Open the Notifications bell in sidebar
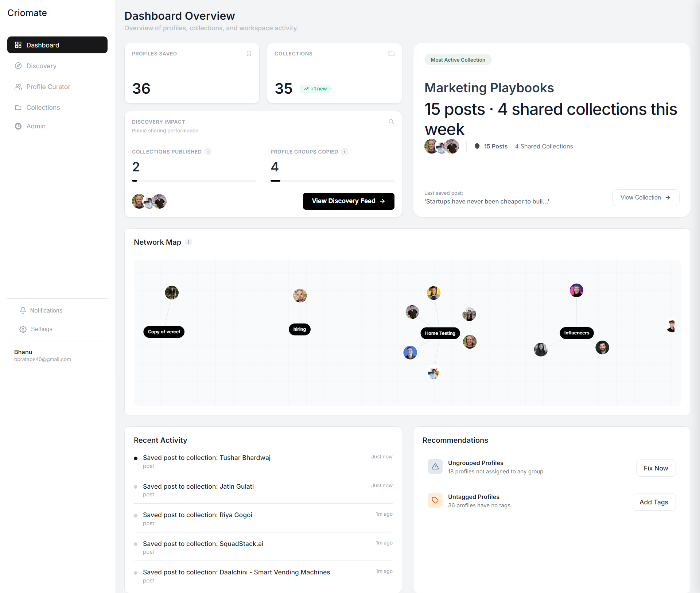 pos(23,310)
